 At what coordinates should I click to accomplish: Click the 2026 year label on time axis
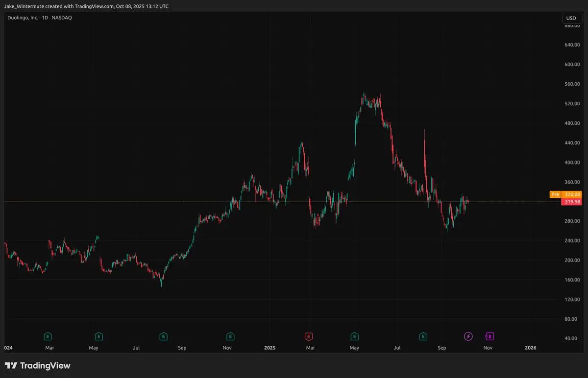(x=531, y=348)
